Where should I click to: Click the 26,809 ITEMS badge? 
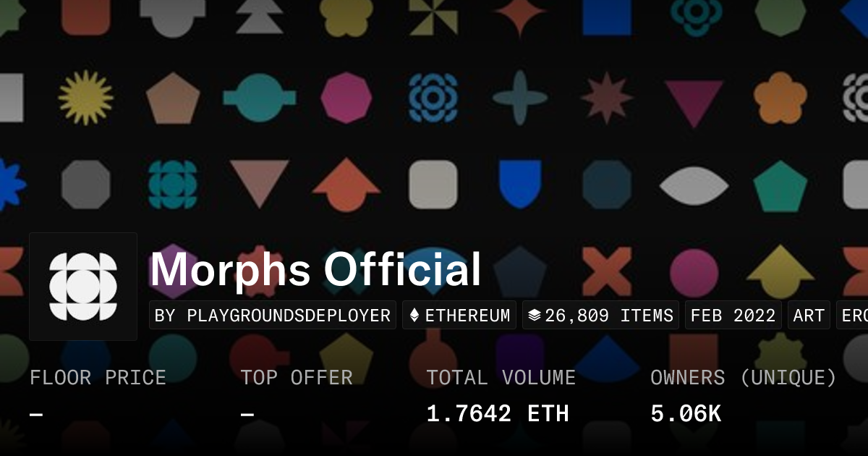click(x=600, y=316)
